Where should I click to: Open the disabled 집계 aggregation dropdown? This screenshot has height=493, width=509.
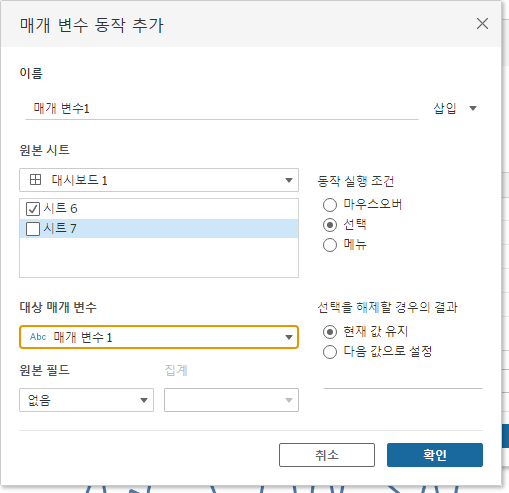click(231, 400)
